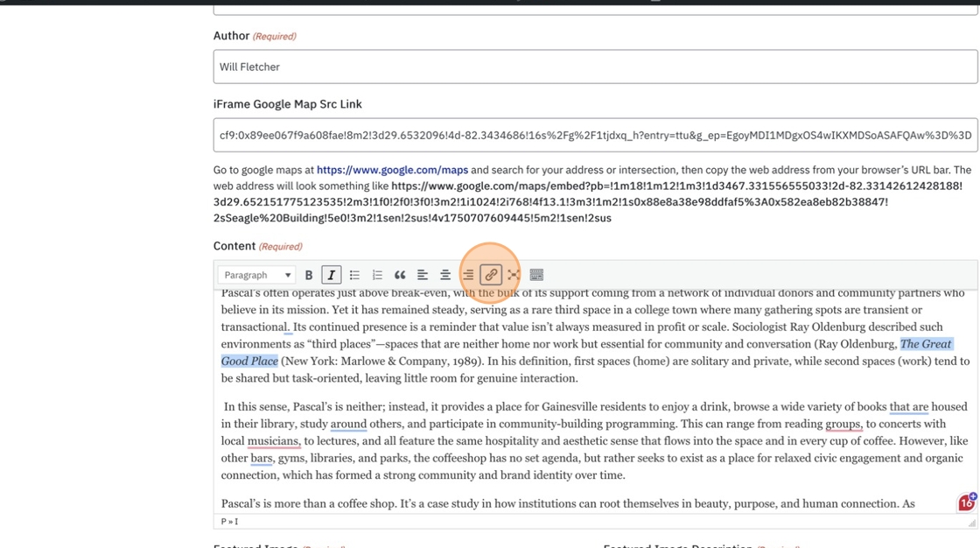Click the editor resize handle at bottom-right corner
Image resolution: width=980 pixels, height=548 pixels.
click(972, 523)
